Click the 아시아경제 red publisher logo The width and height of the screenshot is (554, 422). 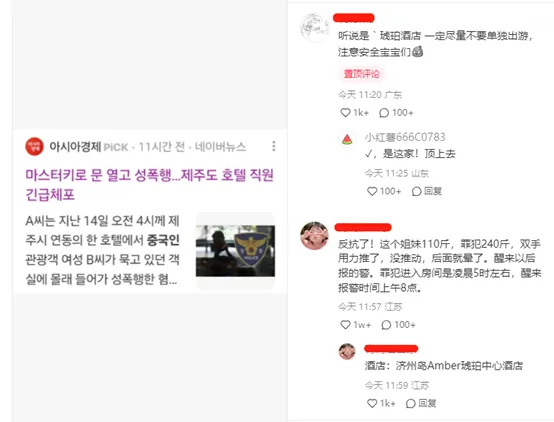[x=34, y=146]
